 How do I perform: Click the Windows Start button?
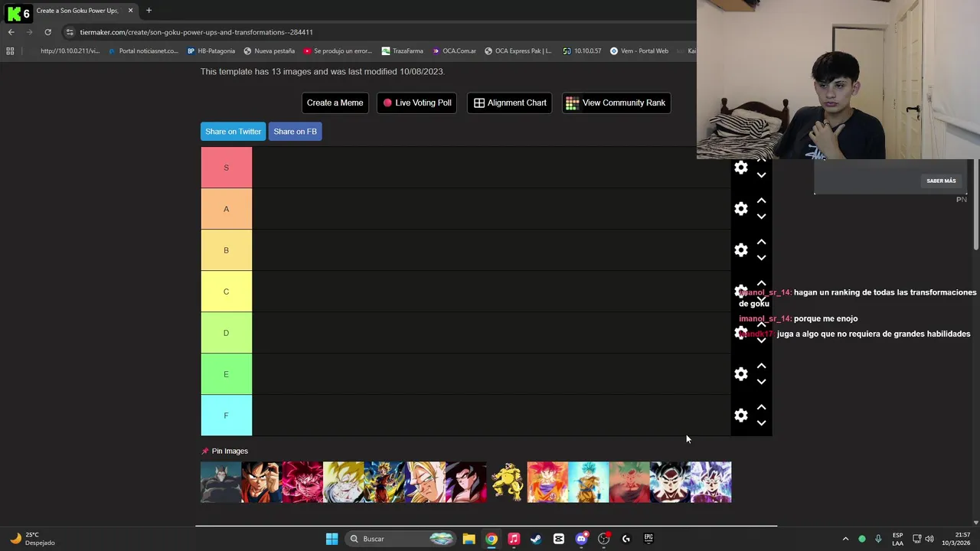(332, 539)
